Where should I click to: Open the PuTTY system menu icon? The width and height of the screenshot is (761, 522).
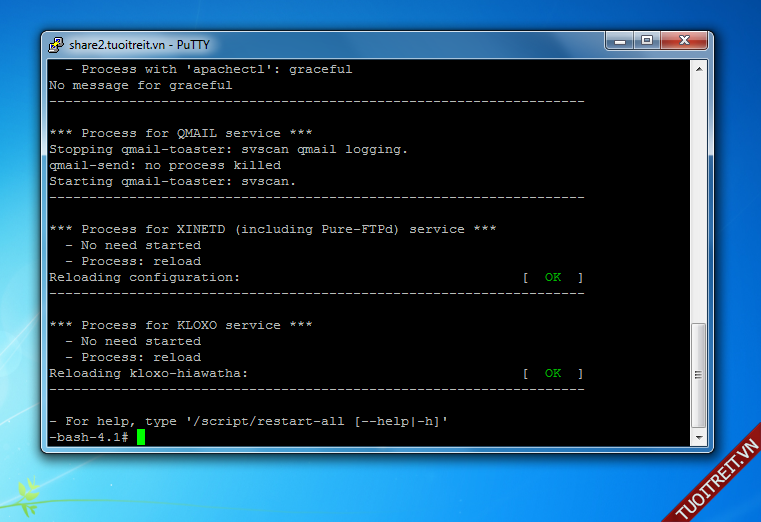[x=56, y=44]
